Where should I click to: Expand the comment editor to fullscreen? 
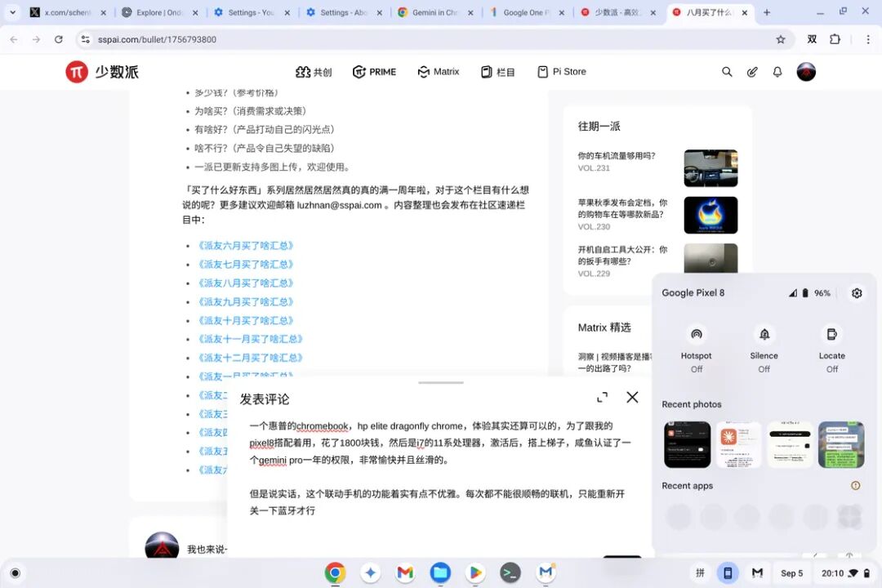click(602, 397)
